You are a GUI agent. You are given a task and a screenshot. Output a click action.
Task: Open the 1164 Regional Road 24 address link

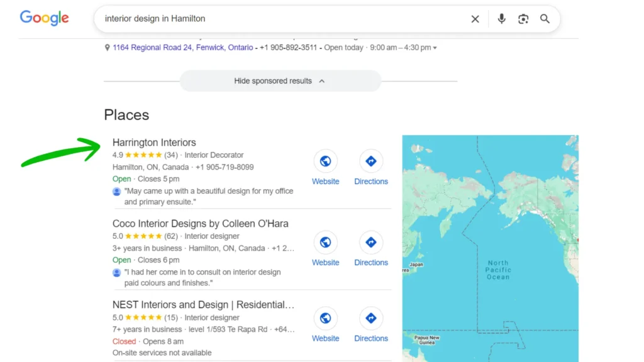click(x=182, y=48)
